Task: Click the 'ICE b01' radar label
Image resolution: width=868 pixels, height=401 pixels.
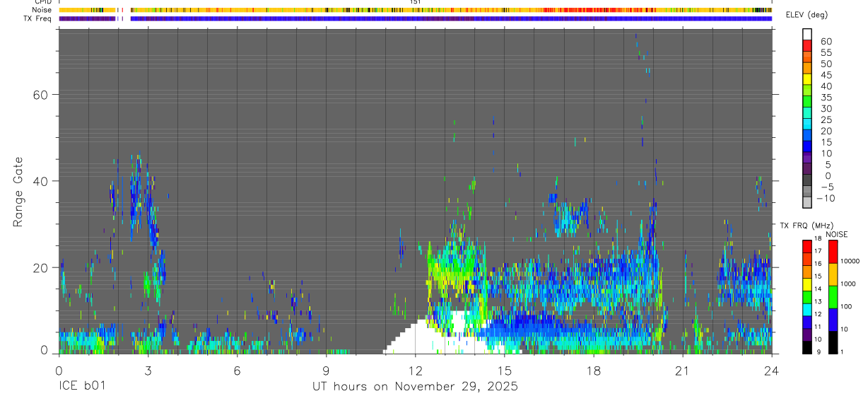Action: 83,387
